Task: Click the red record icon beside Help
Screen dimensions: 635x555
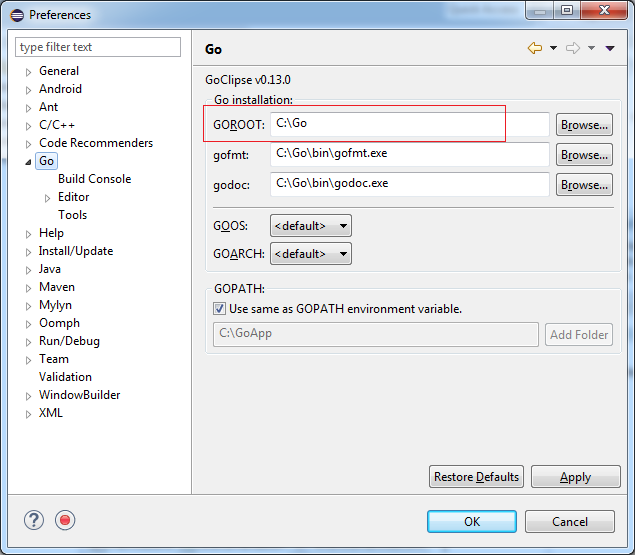Action: 65,520
